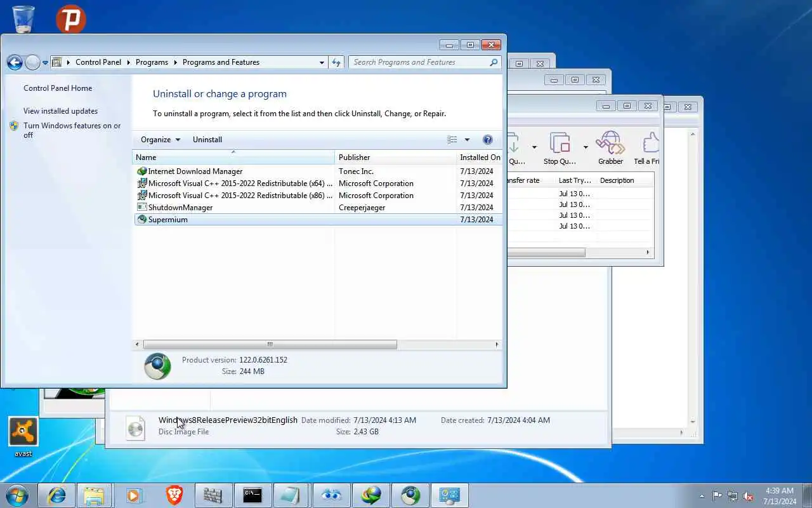Click the network icon in the system tray
Screen dimensions: 812x508
(x=733, y=496)
